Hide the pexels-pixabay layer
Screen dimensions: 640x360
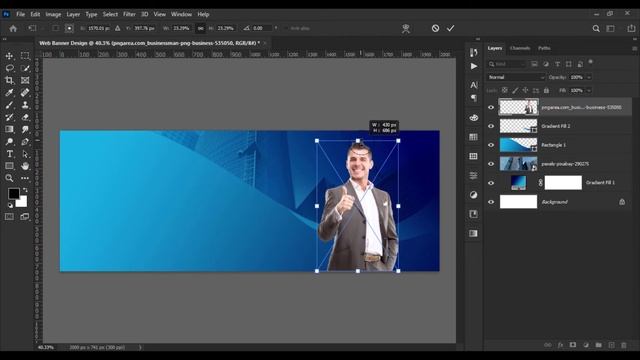coord(491,164)
